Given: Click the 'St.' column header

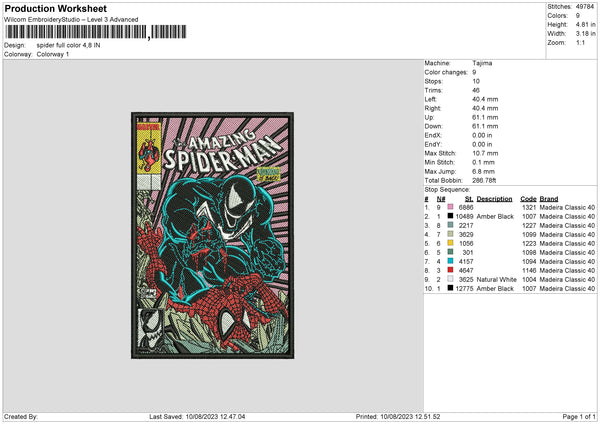Looking at the screenshot, I should coord(469,199).
